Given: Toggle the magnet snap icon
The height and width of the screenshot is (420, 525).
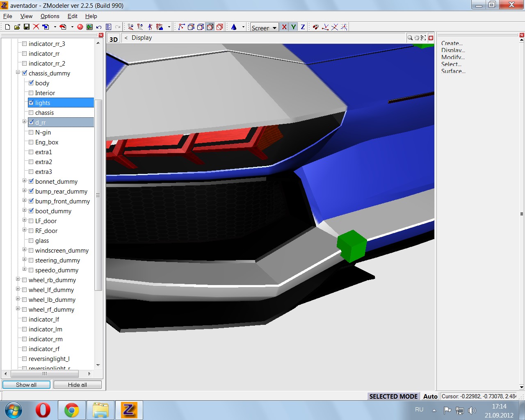Looking at the screenshot, I should [315, 27].
